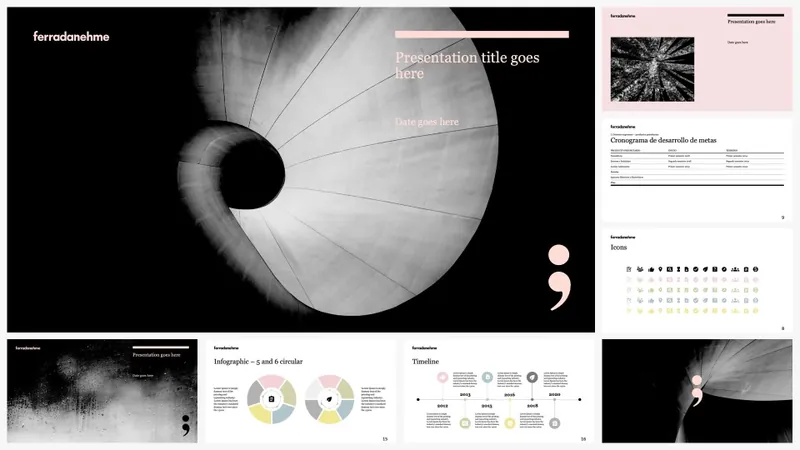Click the teal circle icon above 2015 on Timeline
800x450 pixels.
(x=487, y=377)
